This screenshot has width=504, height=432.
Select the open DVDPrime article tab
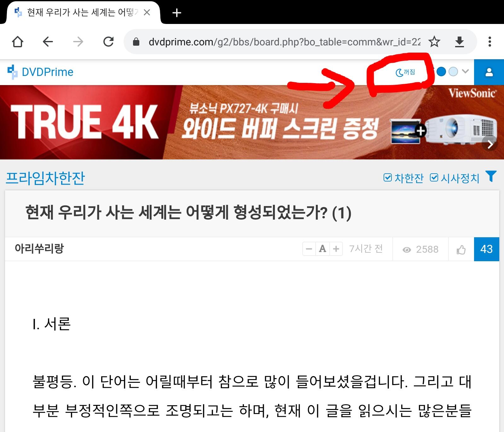coord(83,13)
